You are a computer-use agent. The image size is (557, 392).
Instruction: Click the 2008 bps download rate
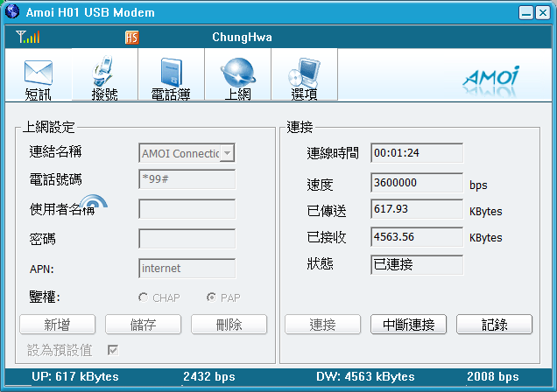pos(493,377)
